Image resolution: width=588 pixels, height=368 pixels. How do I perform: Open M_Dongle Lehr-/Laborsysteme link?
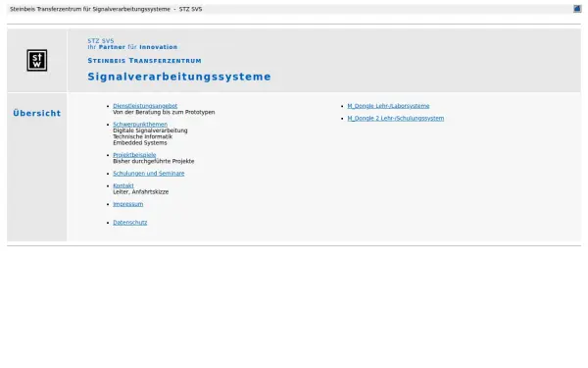(x=388, y=106)
